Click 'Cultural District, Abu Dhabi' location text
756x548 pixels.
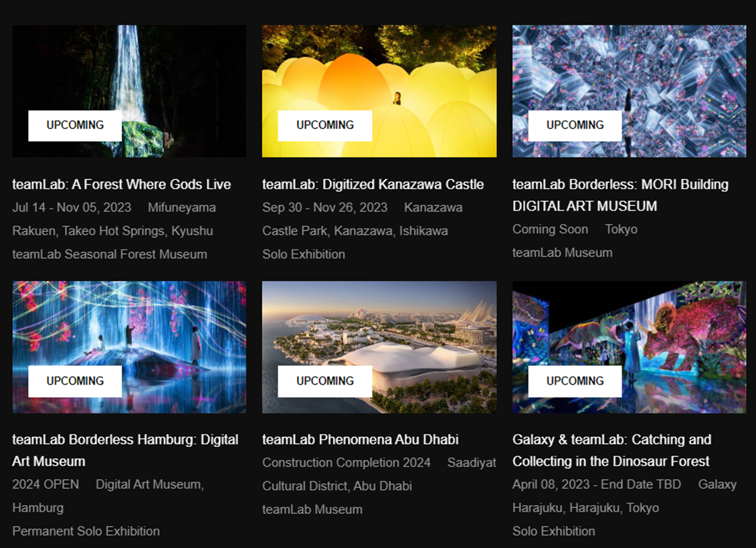tap(337, 486)
